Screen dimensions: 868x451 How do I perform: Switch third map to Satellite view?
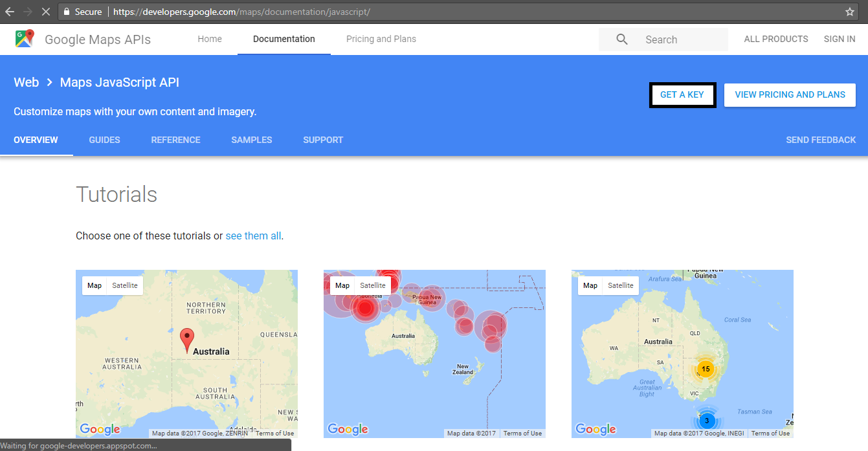[621, 285]
